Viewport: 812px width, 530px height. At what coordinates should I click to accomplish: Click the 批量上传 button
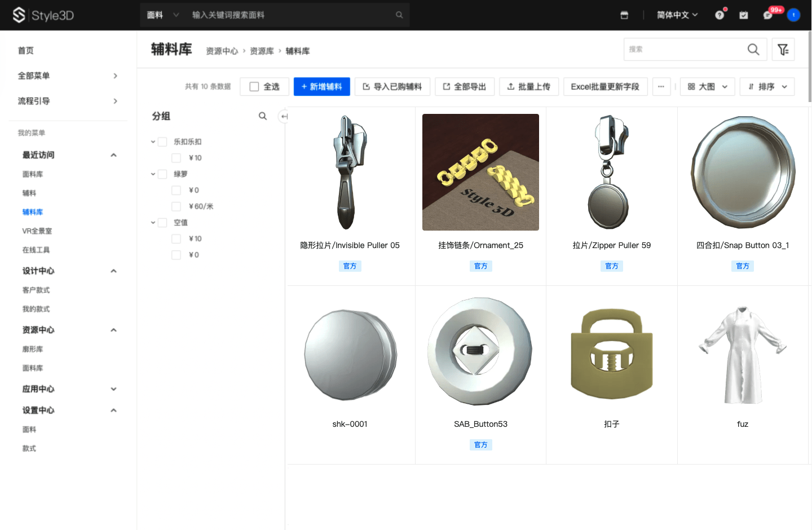528,87
